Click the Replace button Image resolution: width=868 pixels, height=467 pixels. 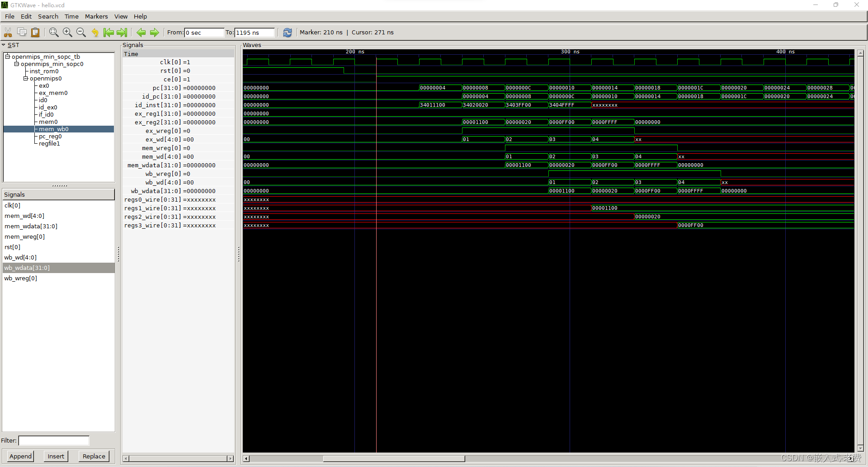point(94,456)
